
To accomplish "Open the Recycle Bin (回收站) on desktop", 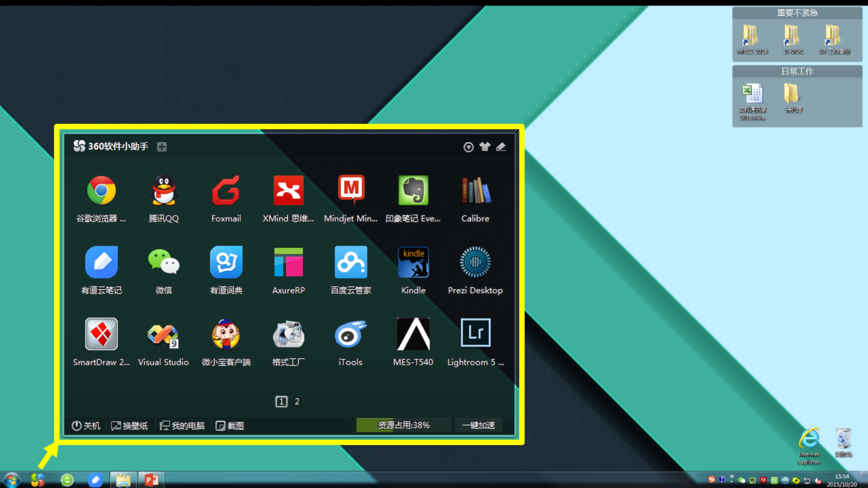I will tap(843, 443).
